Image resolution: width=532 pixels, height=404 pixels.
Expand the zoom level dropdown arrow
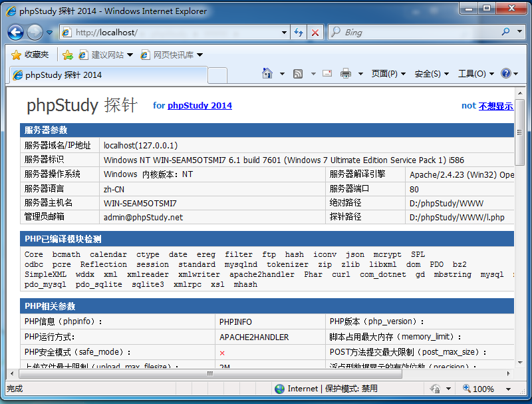pyautogui.click(x=508, y=389)
